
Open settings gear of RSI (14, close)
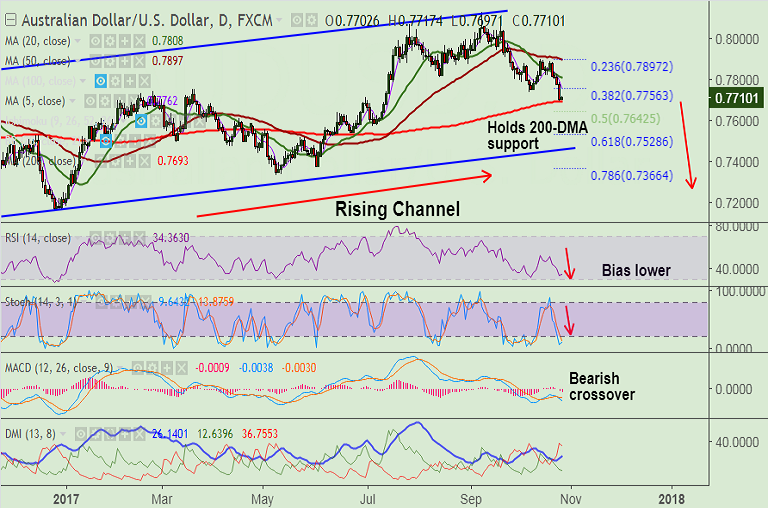tap(110, 238)
